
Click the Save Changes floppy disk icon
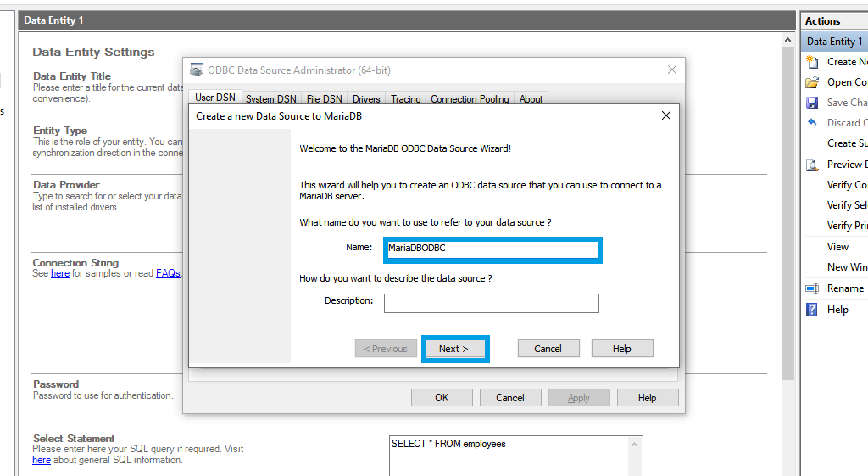(x=811, y=103)
